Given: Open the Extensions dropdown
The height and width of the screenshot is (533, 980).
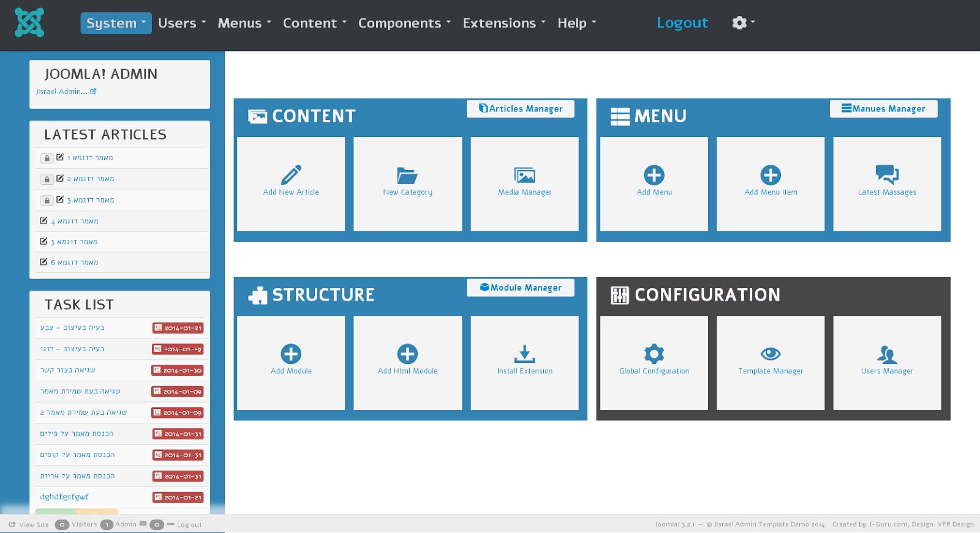Looking at the screenshot, I should click(x=504, y=23).
